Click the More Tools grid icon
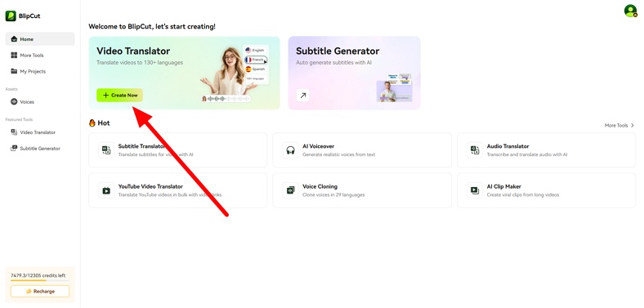This screenshot has height=308, width=644. pos(14,55)
